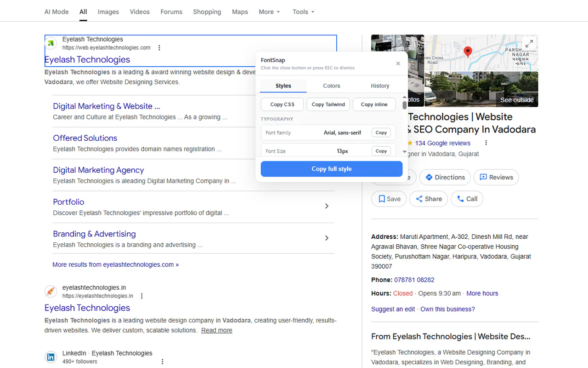Viewport: 588px width, 368px height.
Task: Select the Colors tab in FontSnap
Action: pos(332,86)
